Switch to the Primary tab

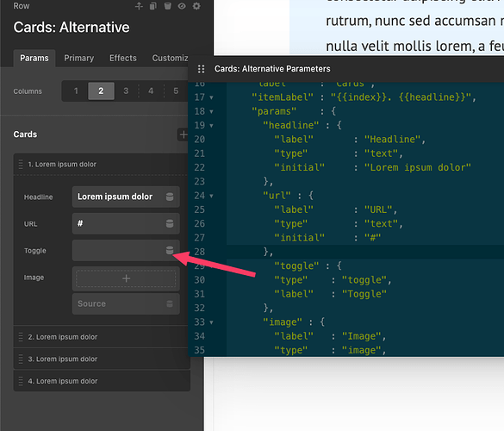coord(78,58)
